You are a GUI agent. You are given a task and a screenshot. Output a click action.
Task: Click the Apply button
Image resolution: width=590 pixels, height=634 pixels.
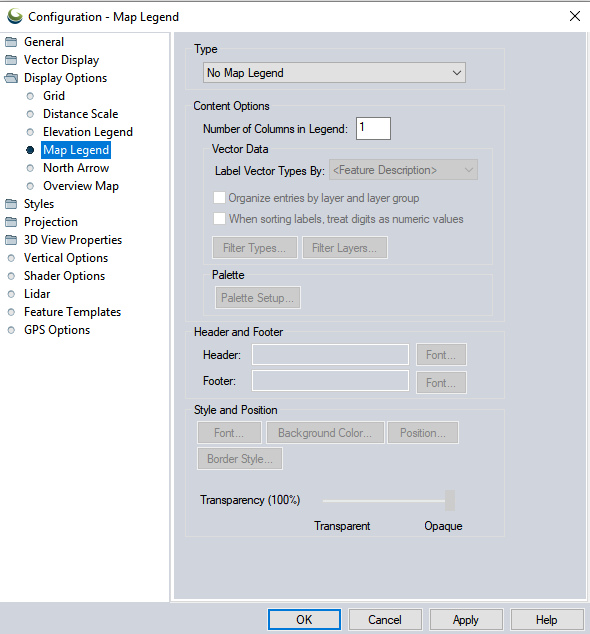(x=466, y=620)
